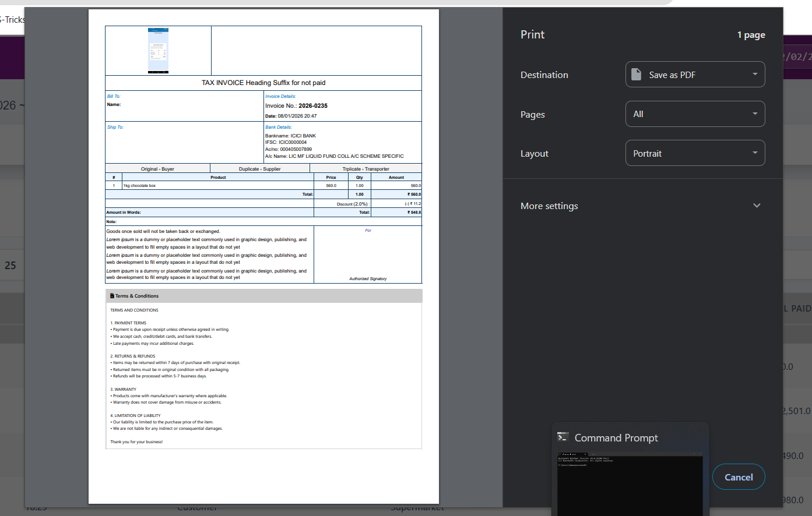Click the PDF file icon in Destination
The height and width of the screenshot is (516, 812).
tap(637, 75)
